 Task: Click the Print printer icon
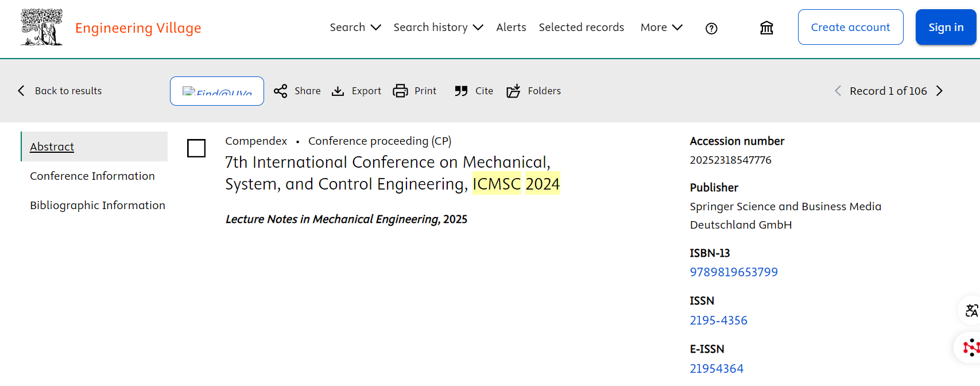click(x=400, y=91)
